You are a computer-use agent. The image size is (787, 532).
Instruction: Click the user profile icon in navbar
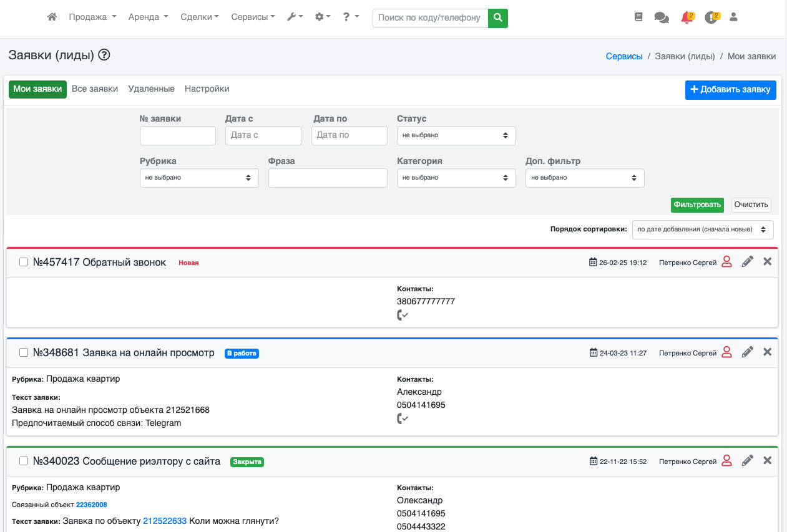(733, 17)
